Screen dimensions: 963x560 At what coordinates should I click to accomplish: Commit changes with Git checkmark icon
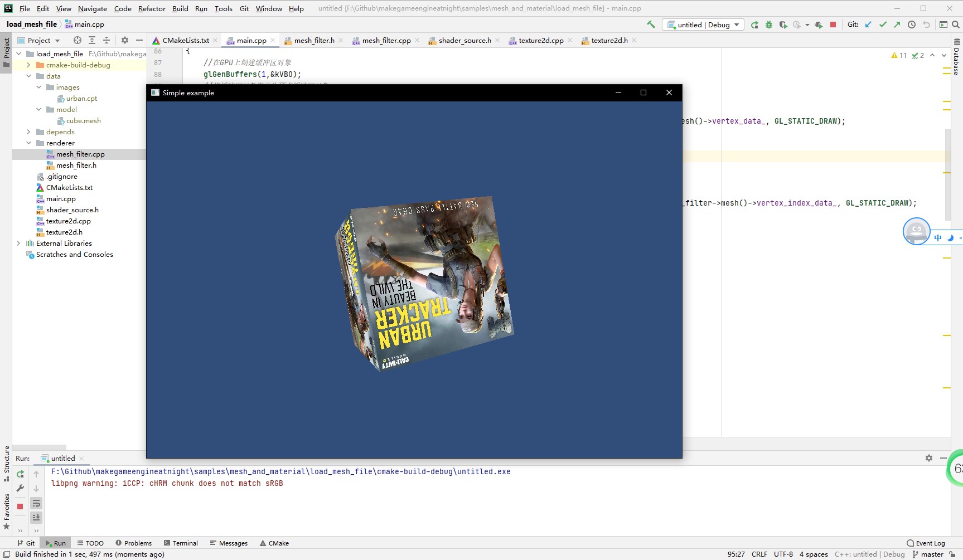[883, 25]
